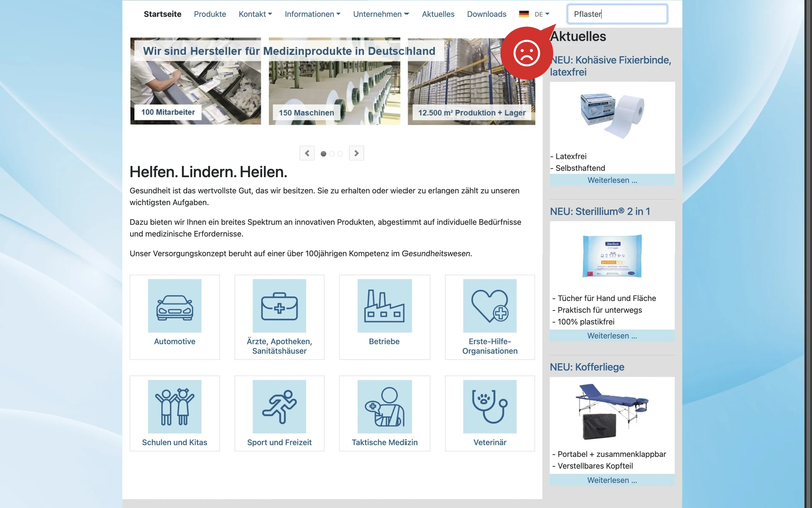The height and width of the screenshot is (508, 812).
Task: Open the Automotive category car icon
Action: pos(174,305)
